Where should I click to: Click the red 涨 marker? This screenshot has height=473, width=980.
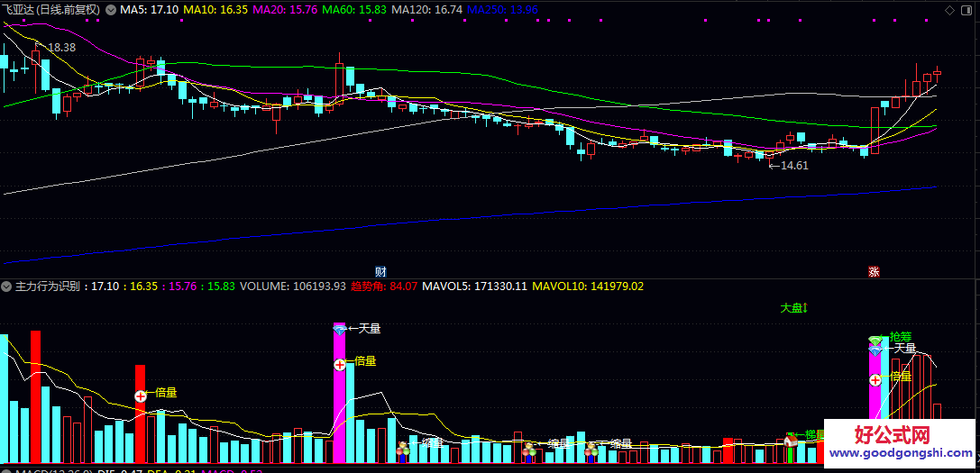874,272
